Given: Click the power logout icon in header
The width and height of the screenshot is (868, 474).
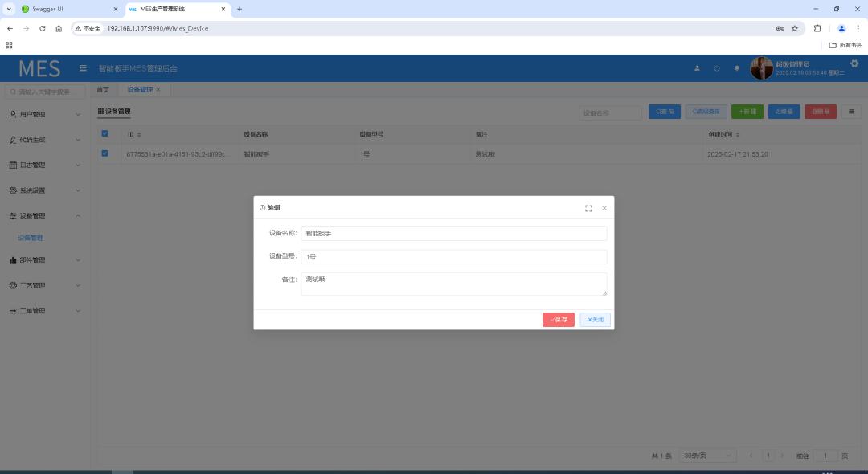Looking at the screenshot, I should (717, 68).
